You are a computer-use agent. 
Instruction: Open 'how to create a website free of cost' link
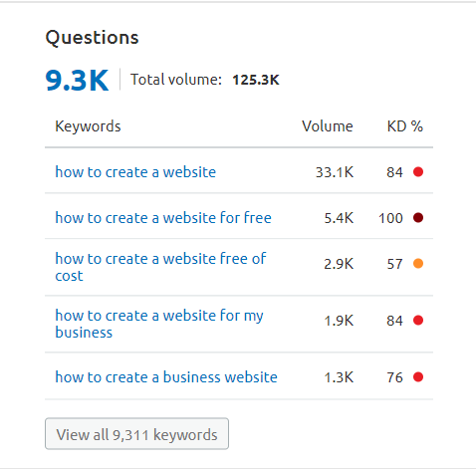(160, 267)
